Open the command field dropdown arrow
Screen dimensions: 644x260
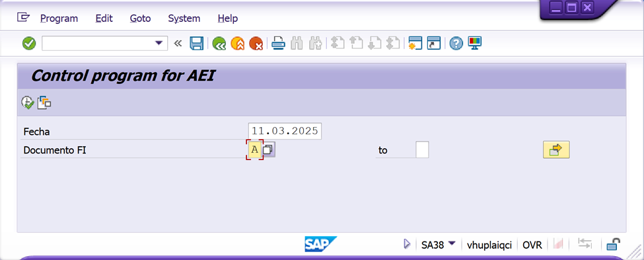coord(159,43)
